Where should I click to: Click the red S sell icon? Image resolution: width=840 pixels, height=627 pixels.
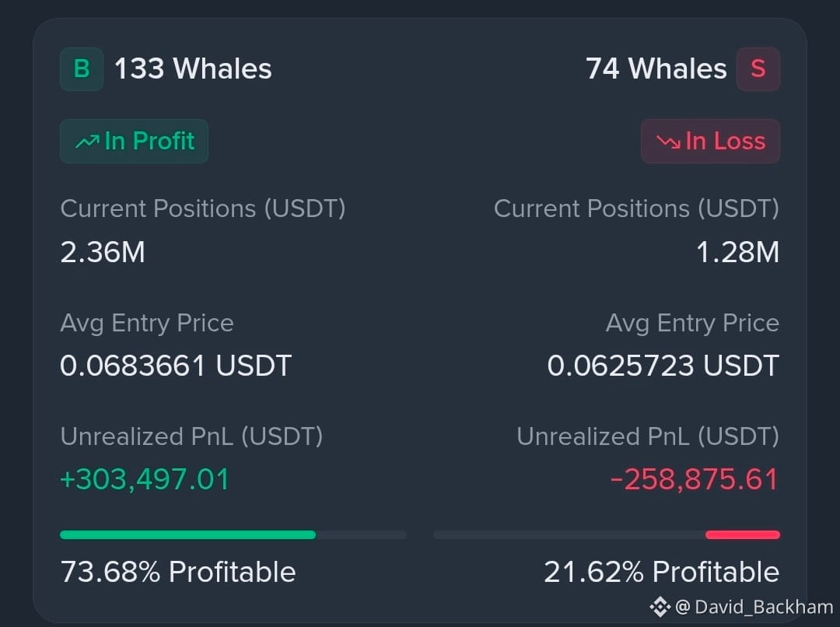tap(758, 69)
